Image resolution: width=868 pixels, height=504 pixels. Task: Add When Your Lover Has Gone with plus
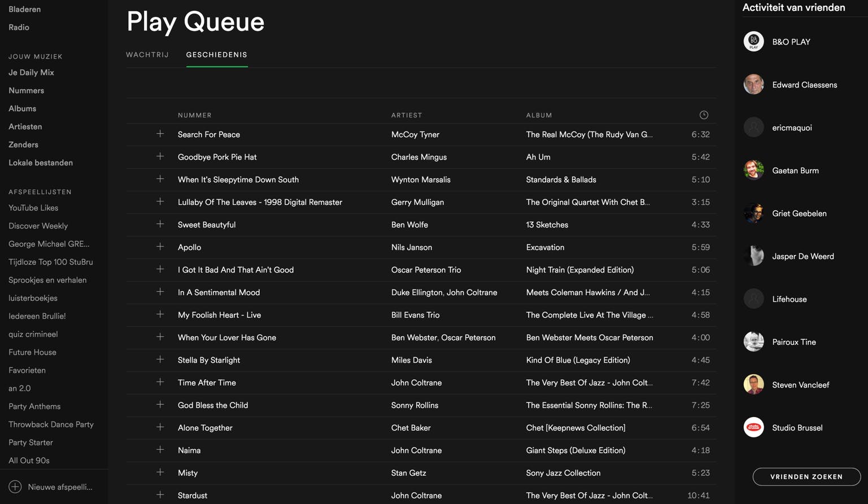point(160,337)
